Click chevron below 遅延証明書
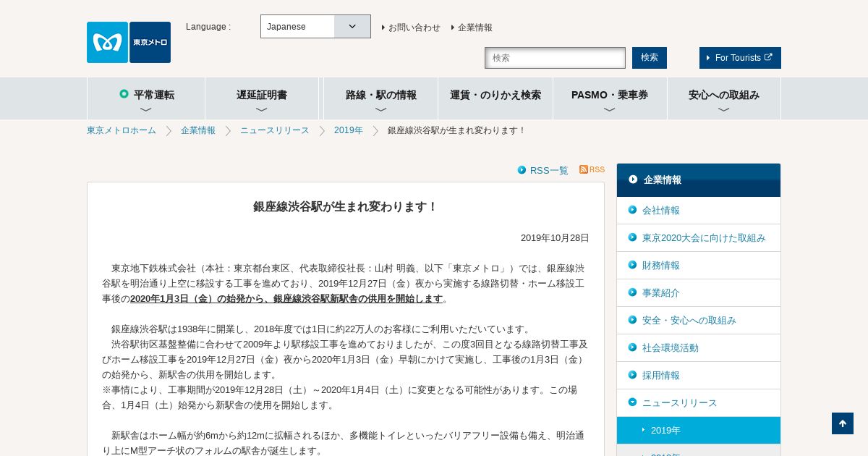868x456 pixels. tap(262, 110)
